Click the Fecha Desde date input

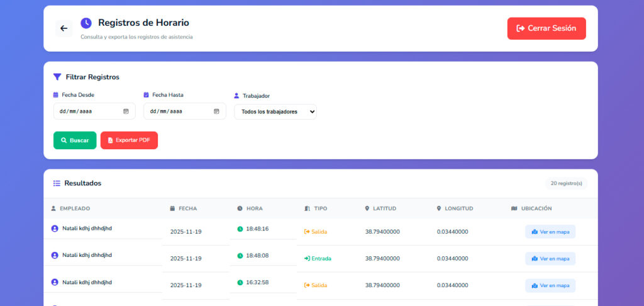point(88,111)
